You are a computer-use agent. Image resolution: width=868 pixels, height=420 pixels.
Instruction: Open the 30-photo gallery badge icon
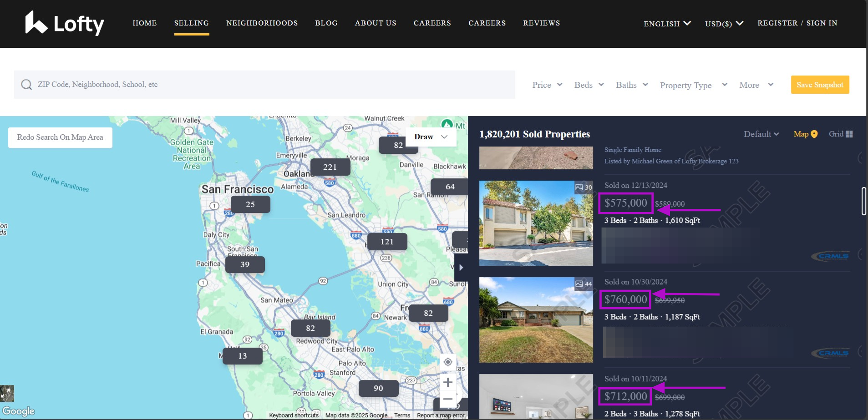click(579, 187)
